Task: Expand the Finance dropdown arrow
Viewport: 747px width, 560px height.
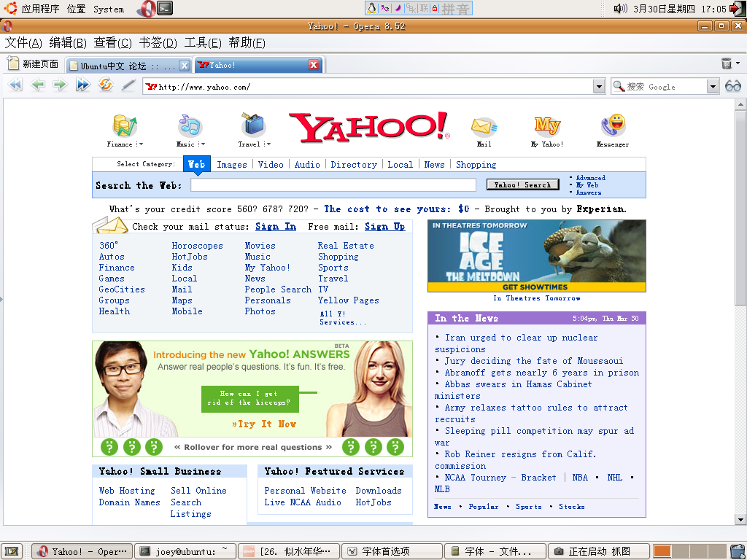Action: click(x=141, y=144)
